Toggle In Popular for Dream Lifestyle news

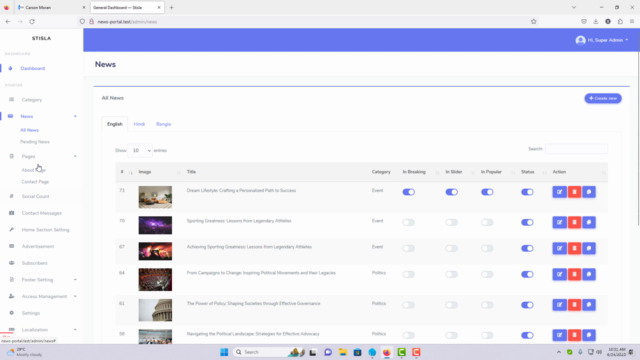[x=487, y=192]
